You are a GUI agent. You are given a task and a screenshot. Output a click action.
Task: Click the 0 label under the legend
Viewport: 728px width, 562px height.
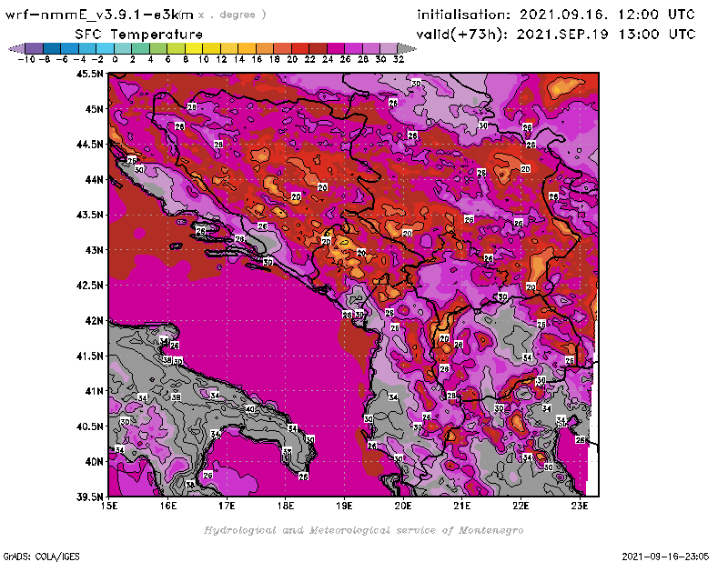coord(115,59)
